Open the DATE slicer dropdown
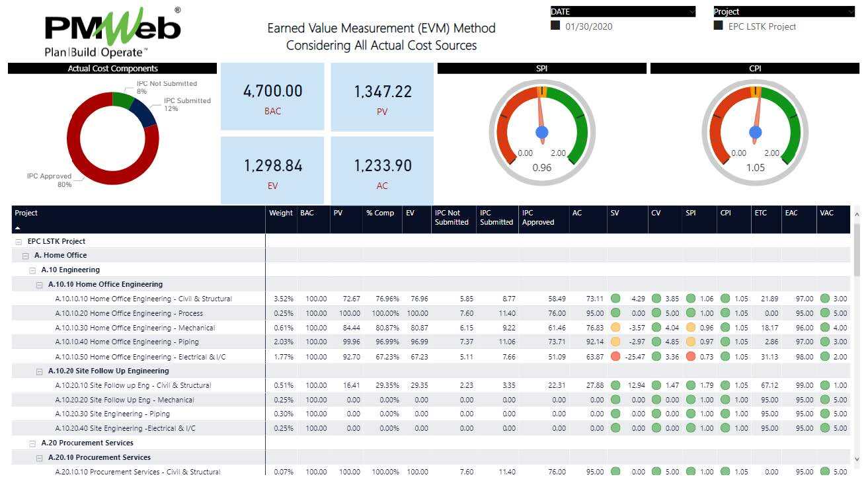 pos(691,12)
